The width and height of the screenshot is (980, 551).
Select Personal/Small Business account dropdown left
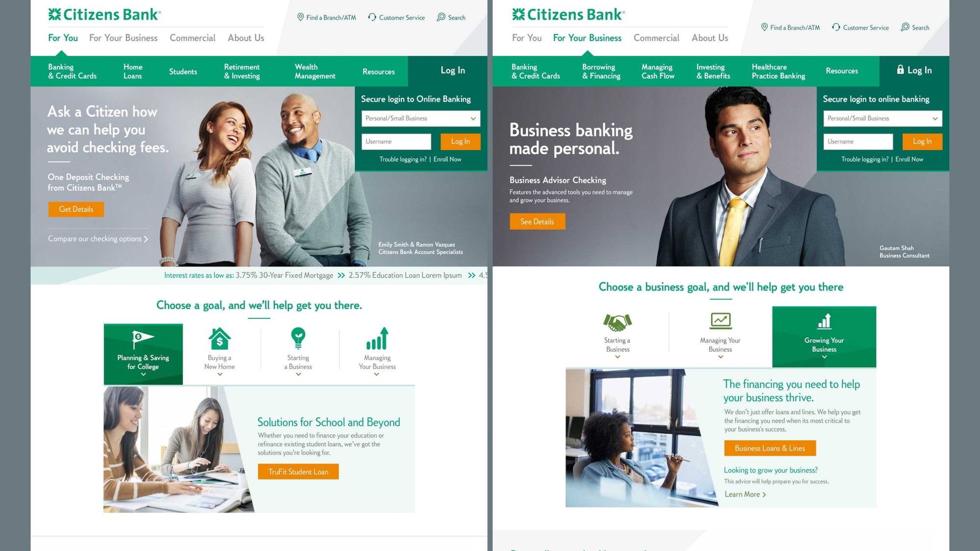(x=418, y=118)
